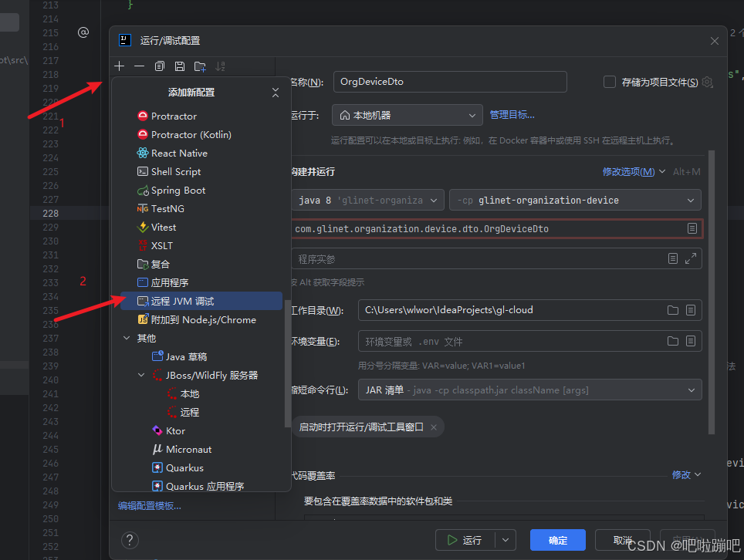
Task: Click the sort configurations alphabetically icon
Action: 220,66
